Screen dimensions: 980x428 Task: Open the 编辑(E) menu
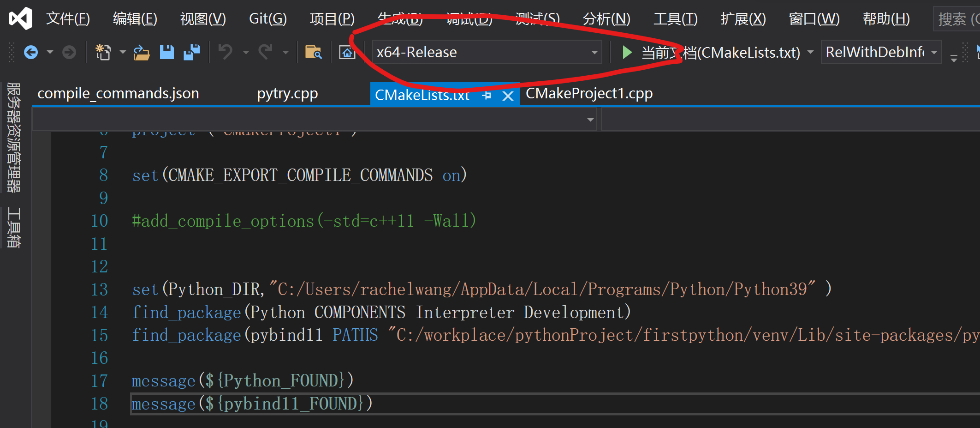coord(135,18)
